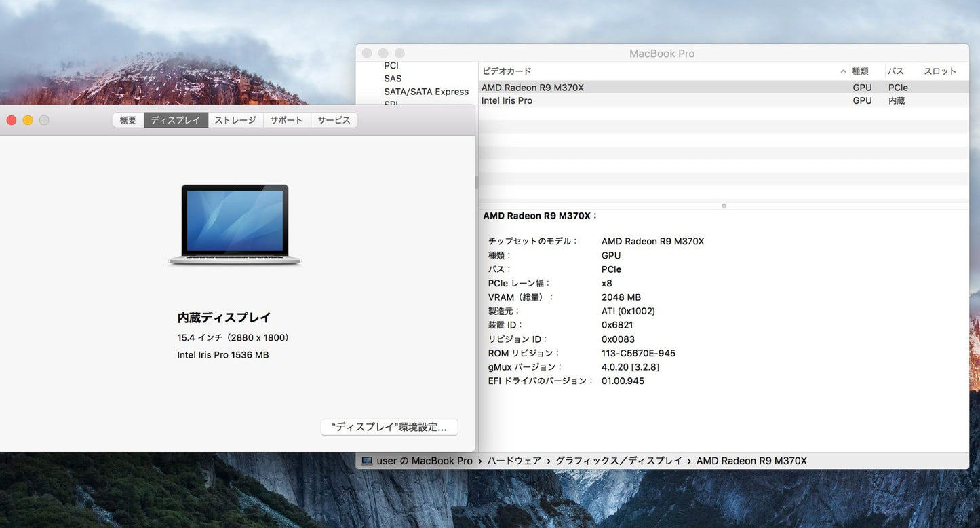The width and height of the screenshot is (980, 528).
Task: Click the バス column header
Action: [x=903, y=71]
